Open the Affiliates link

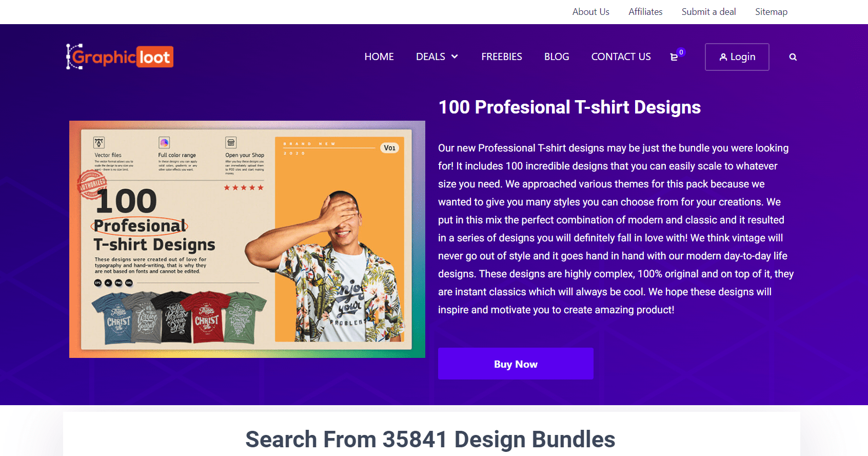(645, 12)
